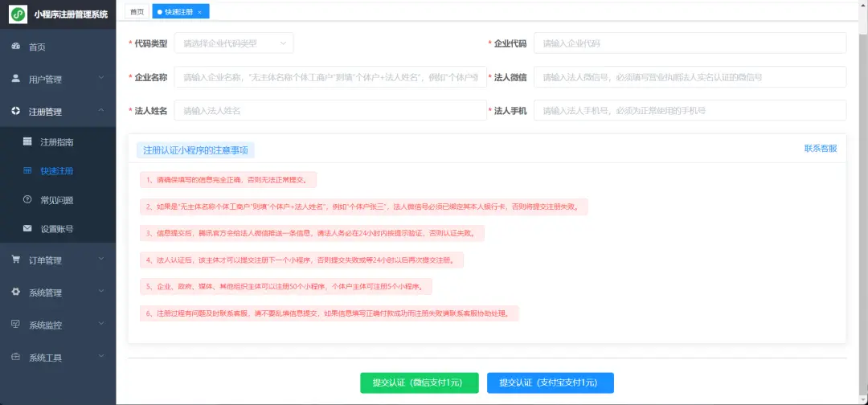Submit with 微信支付1元 button
868x405 pixels.
(419, 382)
